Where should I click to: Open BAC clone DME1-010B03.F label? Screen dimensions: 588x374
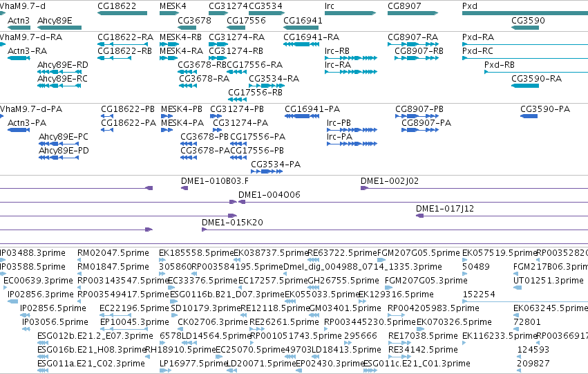click(x=214, y=181)
